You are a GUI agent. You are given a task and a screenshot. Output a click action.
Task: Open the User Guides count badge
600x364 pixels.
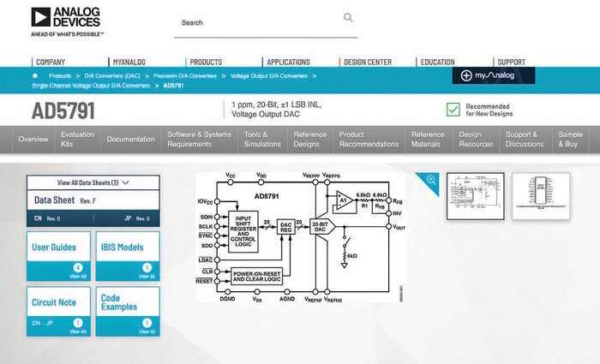78,267
